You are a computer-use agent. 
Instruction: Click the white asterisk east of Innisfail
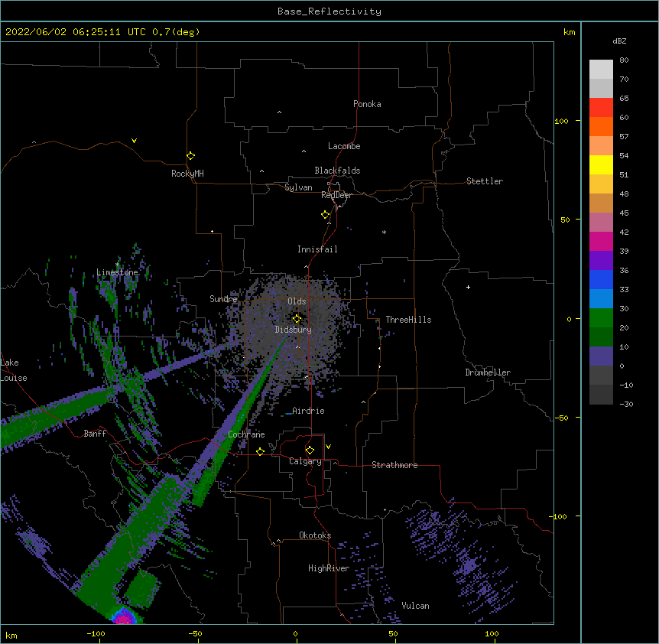(384, 232)
